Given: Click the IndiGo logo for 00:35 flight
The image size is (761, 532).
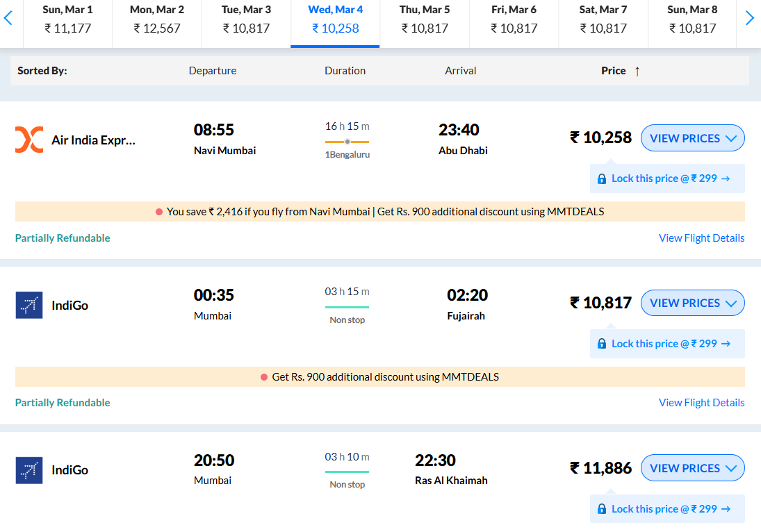Looking at the screenshot, I should coord(29,305).
